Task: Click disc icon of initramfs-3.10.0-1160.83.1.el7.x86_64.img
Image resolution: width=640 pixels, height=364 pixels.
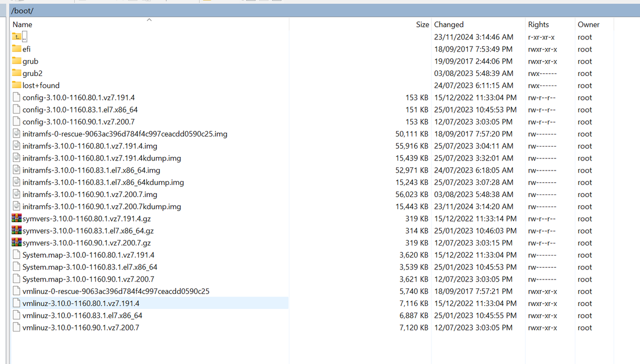Action: tap(16, 170)
